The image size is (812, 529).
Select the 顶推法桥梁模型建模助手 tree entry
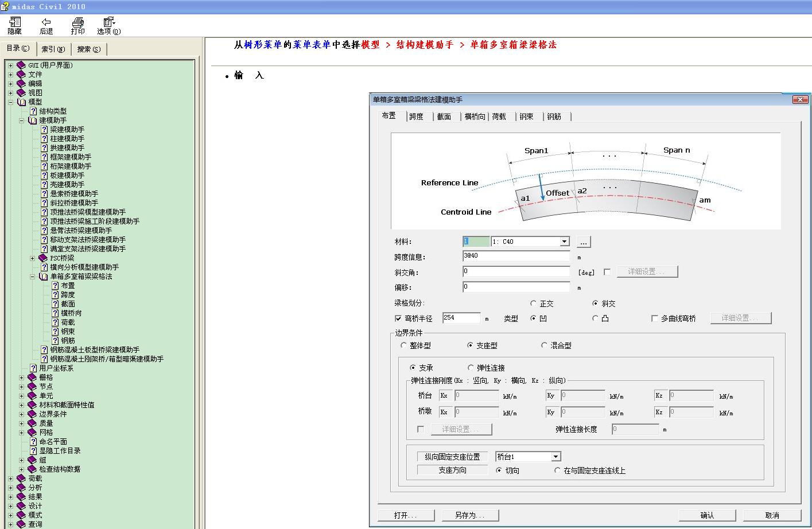click(x=88, y=212)
